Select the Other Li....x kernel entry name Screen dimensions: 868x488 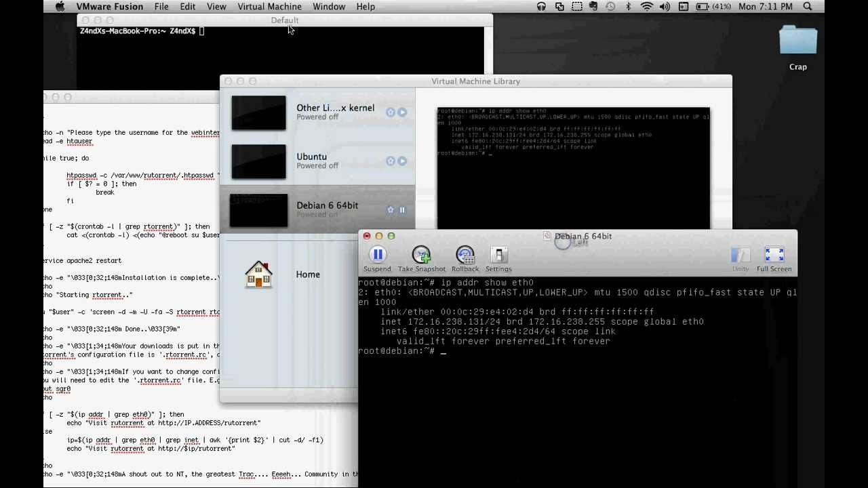click(335, 108)
